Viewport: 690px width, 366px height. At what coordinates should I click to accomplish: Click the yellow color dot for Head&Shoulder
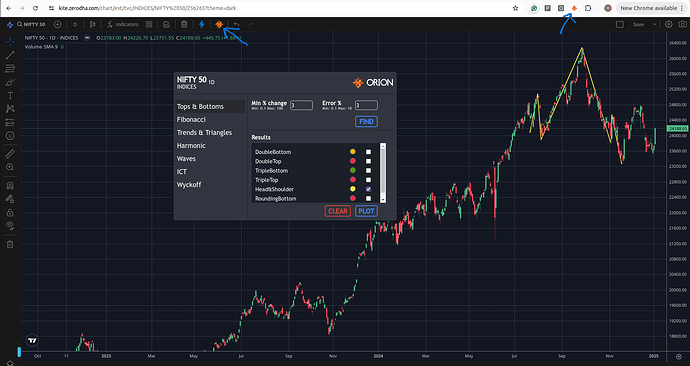(x=352, y=189)
